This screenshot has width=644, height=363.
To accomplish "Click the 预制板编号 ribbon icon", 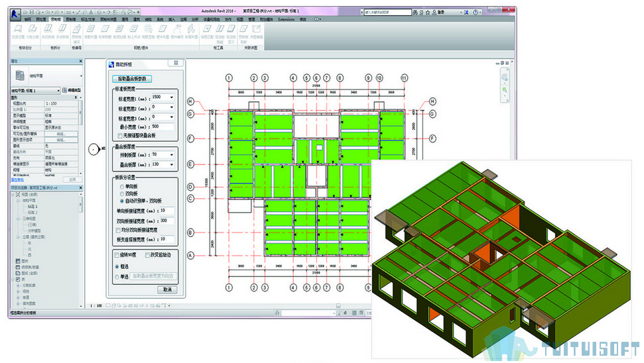I will (x=76, y=29).
